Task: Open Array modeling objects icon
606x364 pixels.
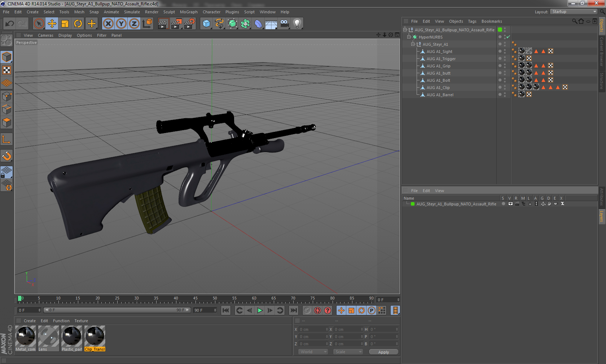Action: [x=245, y=24]
